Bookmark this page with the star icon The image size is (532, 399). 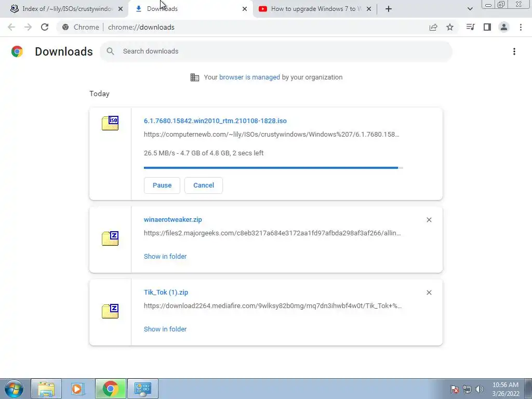(x=450, y=27)
